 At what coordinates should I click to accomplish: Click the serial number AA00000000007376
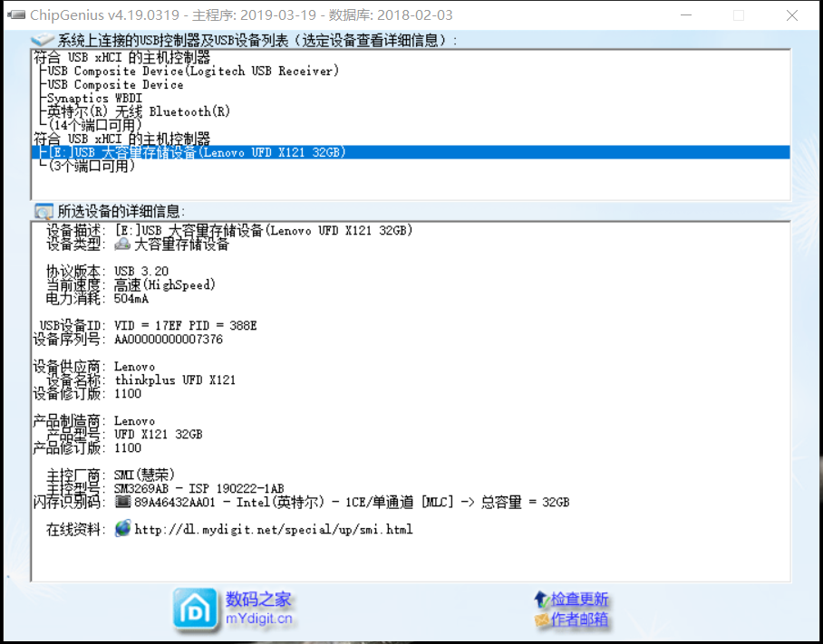pyautogui.click(x=169, y=340)
